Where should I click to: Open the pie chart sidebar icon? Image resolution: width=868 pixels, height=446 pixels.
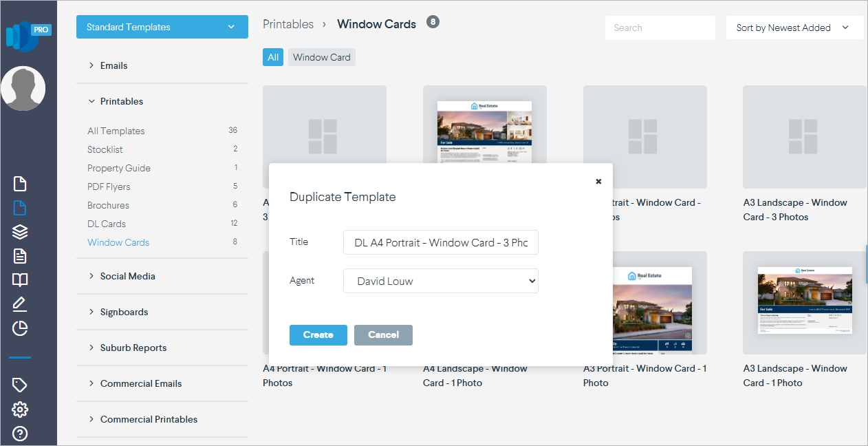[x=20, y=328]
